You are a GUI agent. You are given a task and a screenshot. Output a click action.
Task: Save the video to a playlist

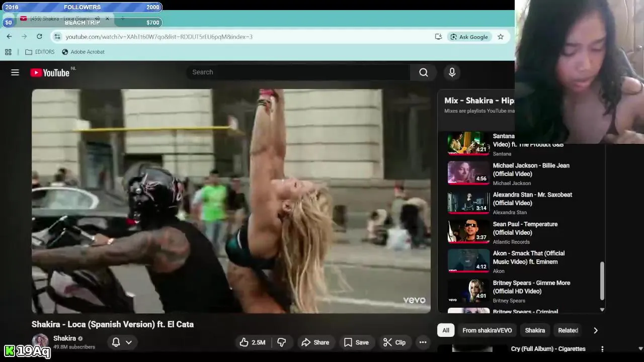356,342
